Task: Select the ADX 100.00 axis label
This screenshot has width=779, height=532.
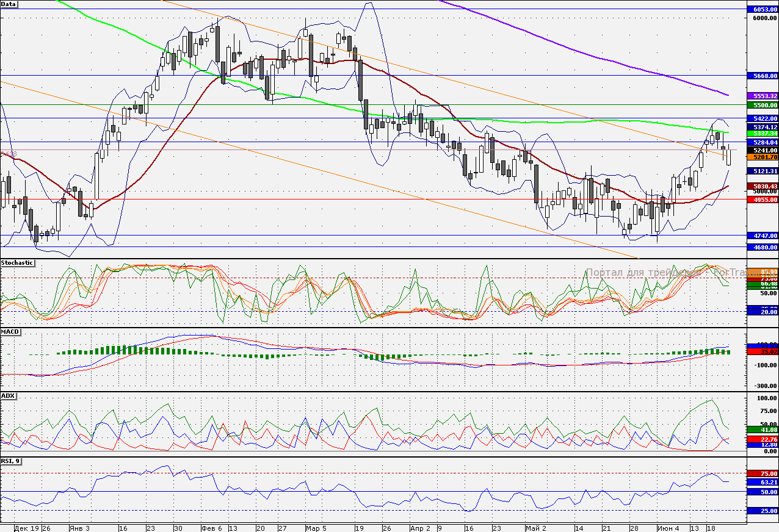Action: click(x=766, y=398)
